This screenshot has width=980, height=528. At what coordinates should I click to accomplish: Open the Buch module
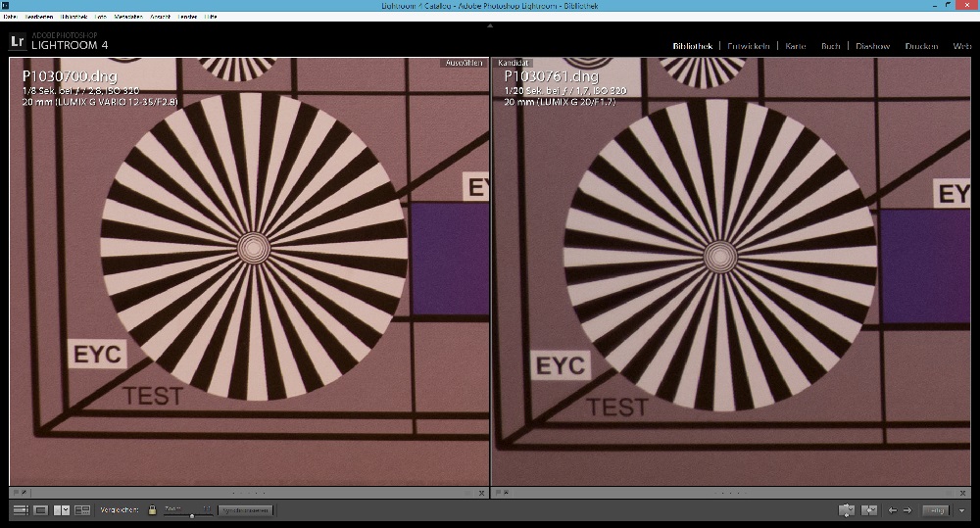[x=831, y=46]
